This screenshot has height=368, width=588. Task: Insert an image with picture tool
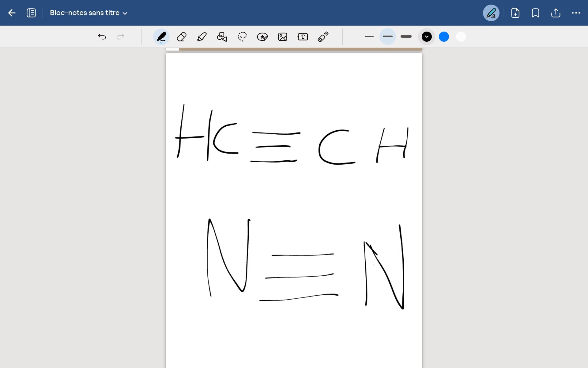pyautogui.click(x=282, y=37)
